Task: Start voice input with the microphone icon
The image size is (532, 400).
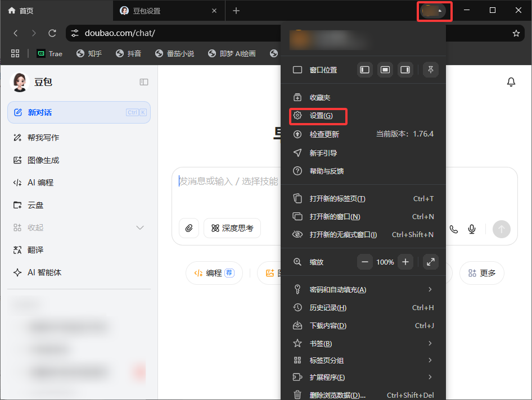Action: tap(472, 229)
